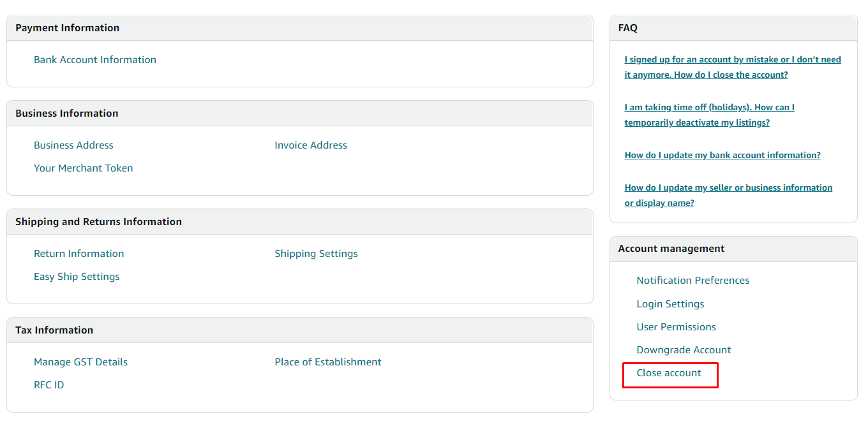
Task: Manage User Permissions
Action: (x=676, y=327)
